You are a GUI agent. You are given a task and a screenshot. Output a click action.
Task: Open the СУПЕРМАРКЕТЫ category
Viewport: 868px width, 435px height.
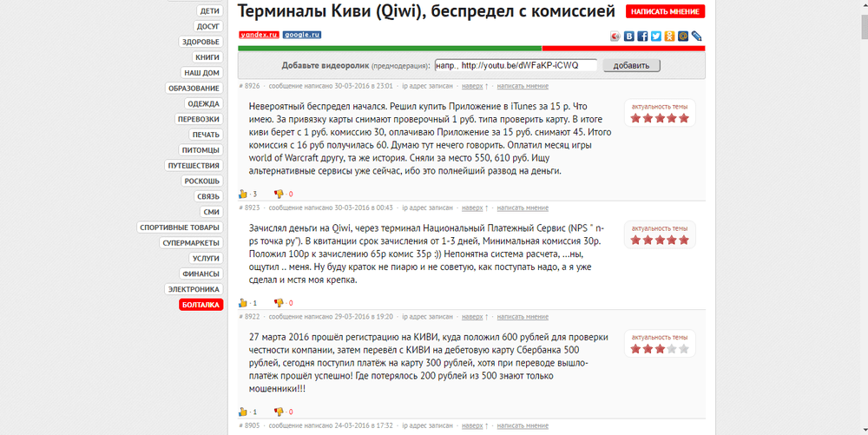pyautogui.click(x=191, y=243)
